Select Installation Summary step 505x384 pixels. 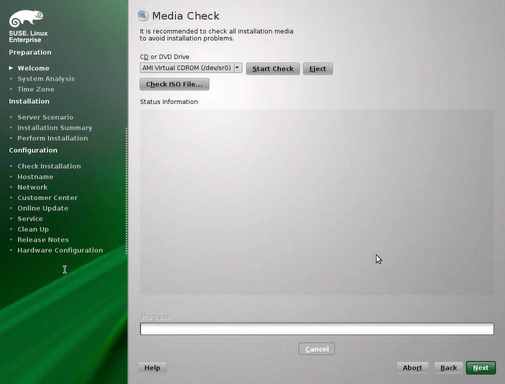(55, 128)
